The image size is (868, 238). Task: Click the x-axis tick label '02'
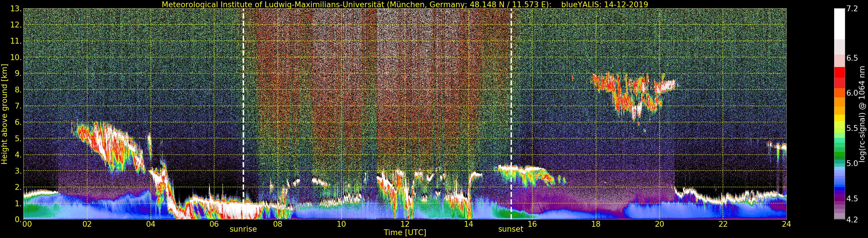(87, 224)
